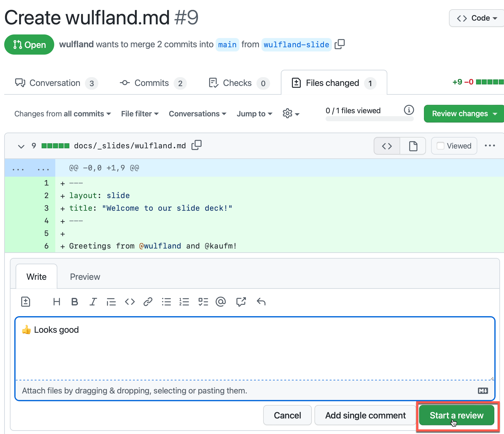504x434 pixels.
Task: Collapse the wulfland.md file diff
Action: [x=21, y=146]
